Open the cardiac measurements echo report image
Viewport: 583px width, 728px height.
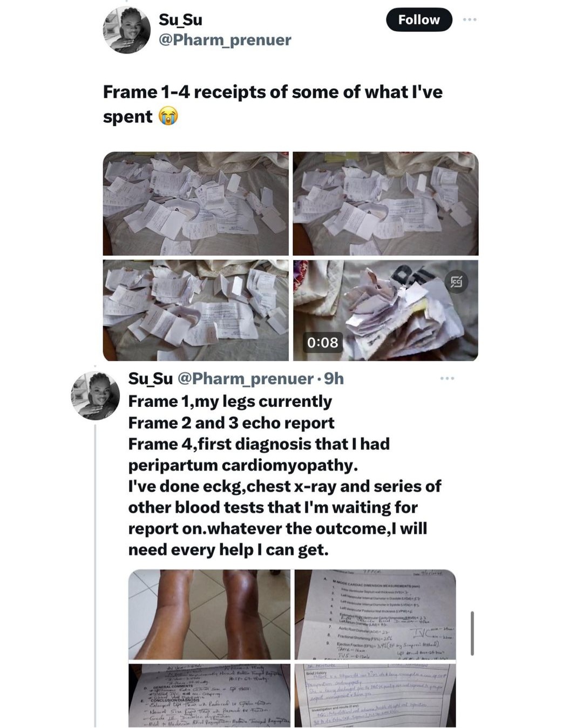(375, 615)
